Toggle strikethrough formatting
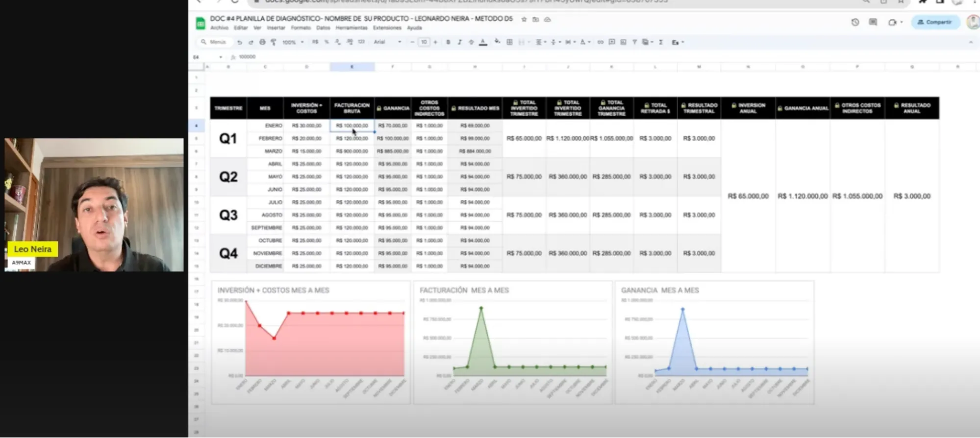This screenshot has width=980, height=438. [x=471, y=42]
